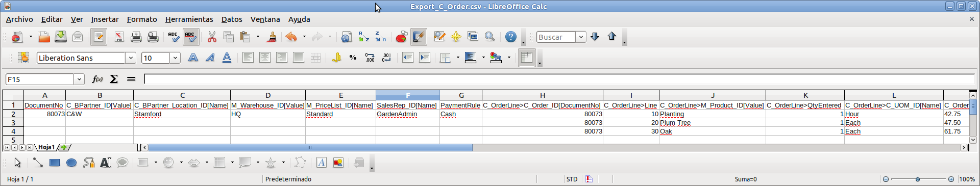Insert a Chart

(x=401, y=37)
